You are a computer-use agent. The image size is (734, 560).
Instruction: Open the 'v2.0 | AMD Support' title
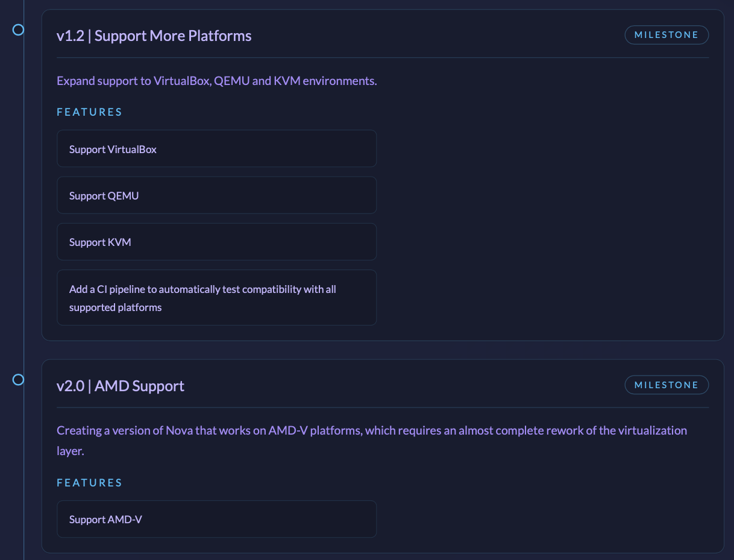pyautogui.click(x=121, y=386)
